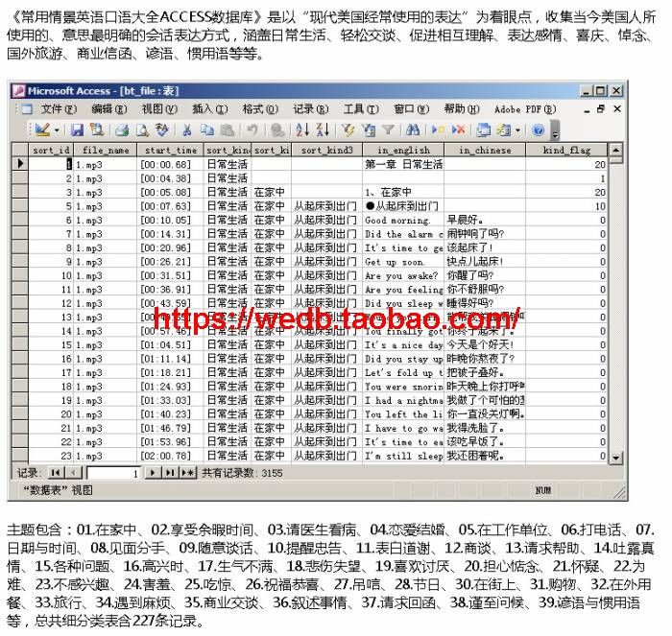672x636 pixels.
Task: Open the 格式(O) menu
Action: point(260,109)
